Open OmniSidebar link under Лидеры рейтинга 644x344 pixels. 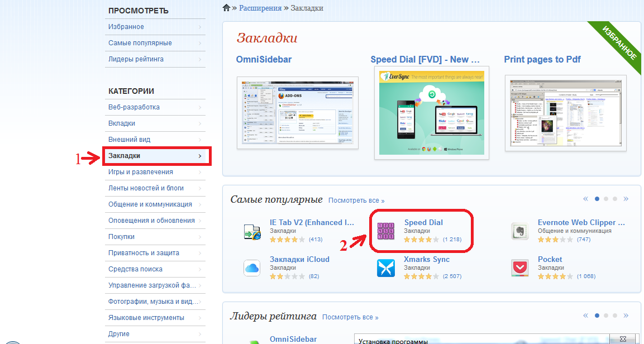click(293, 339)
